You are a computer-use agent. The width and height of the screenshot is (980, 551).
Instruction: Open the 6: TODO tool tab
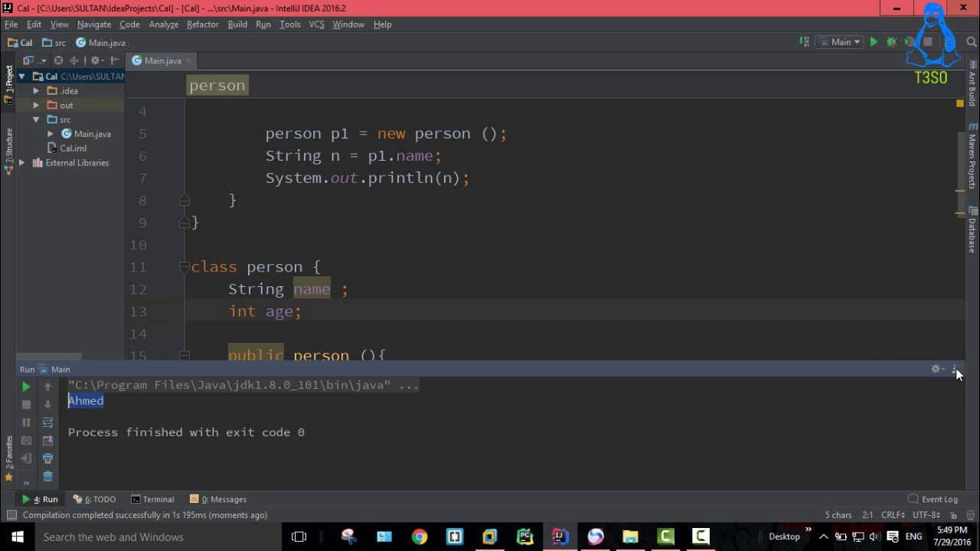tap(95, 499)
